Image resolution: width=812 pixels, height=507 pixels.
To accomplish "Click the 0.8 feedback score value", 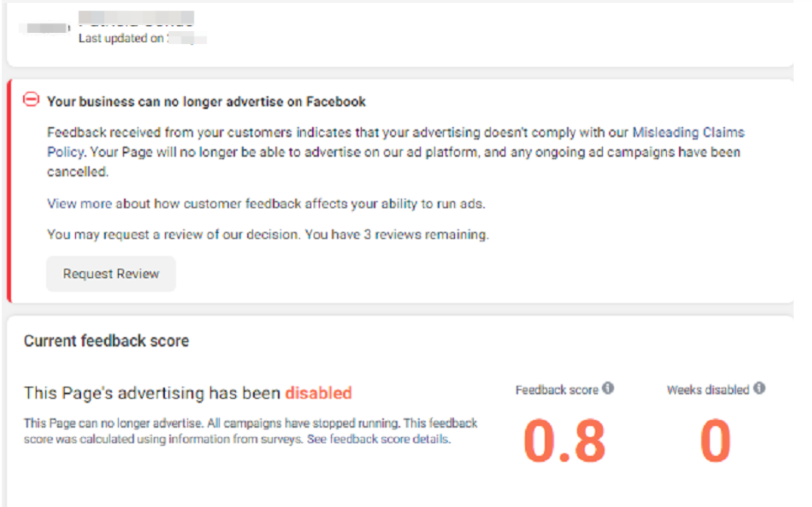I will [564, 441].
